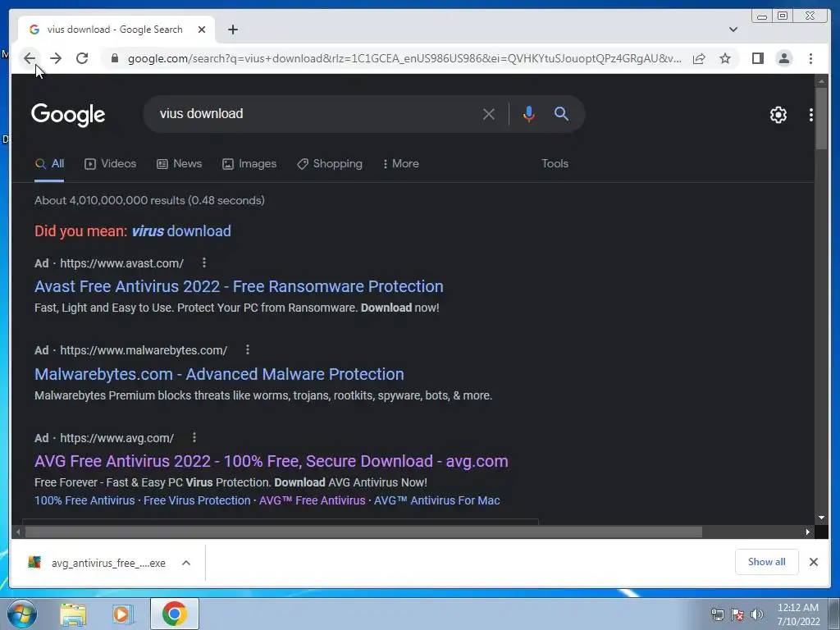Open ad options for the avast.com result

coord(204,263)
